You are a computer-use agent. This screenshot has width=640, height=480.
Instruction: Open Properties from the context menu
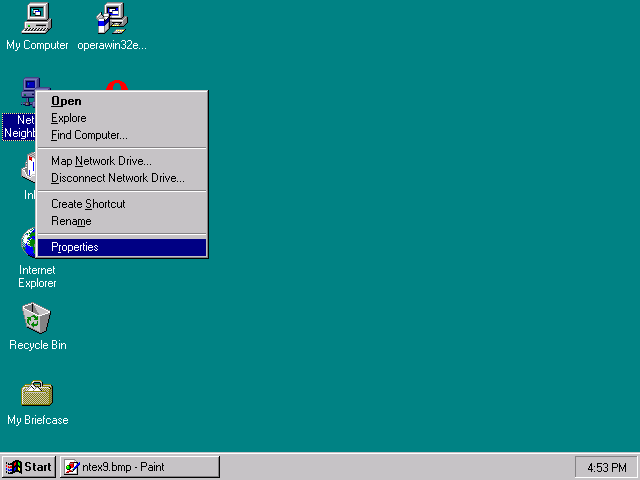tap(122, 247)
